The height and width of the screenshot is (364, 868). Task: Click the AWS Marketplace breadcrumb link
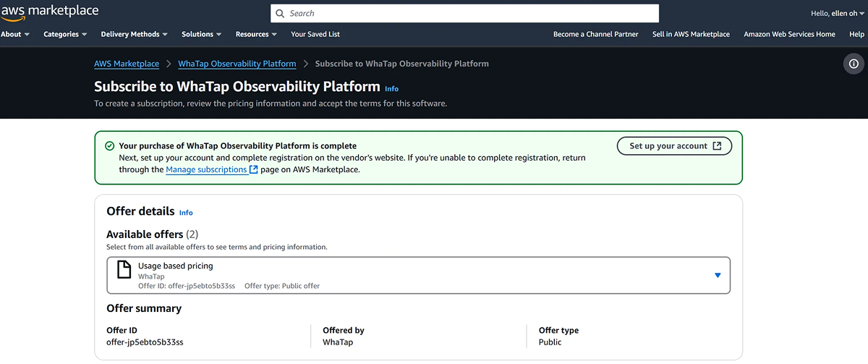coord(127,64)
